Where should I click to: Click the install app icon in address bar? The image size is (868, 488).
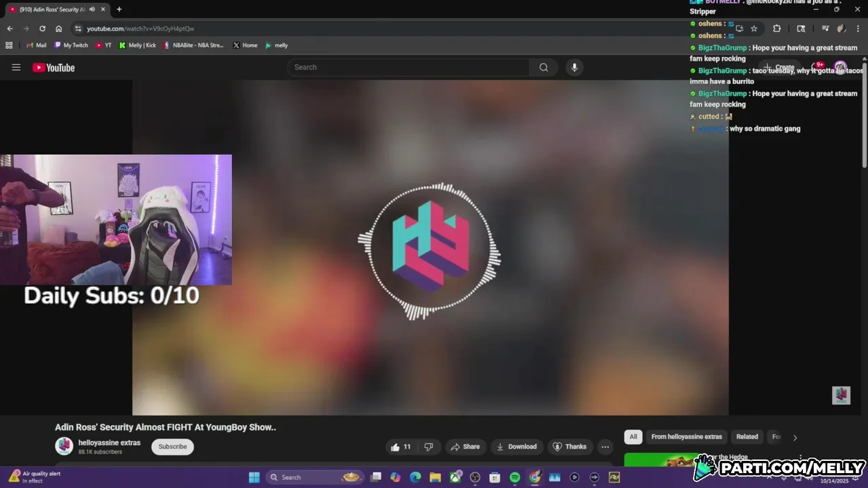coord(739,28)
